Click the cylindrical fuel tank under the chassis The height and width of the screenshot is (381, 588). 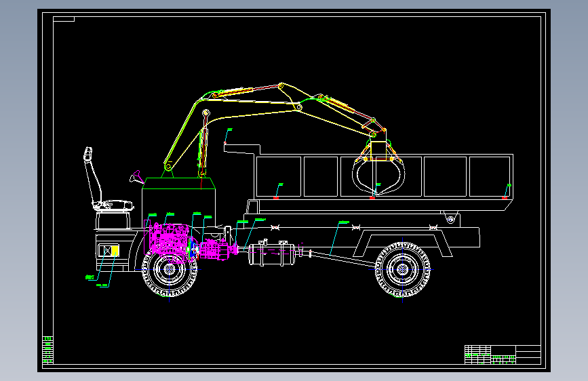[272, 254]
